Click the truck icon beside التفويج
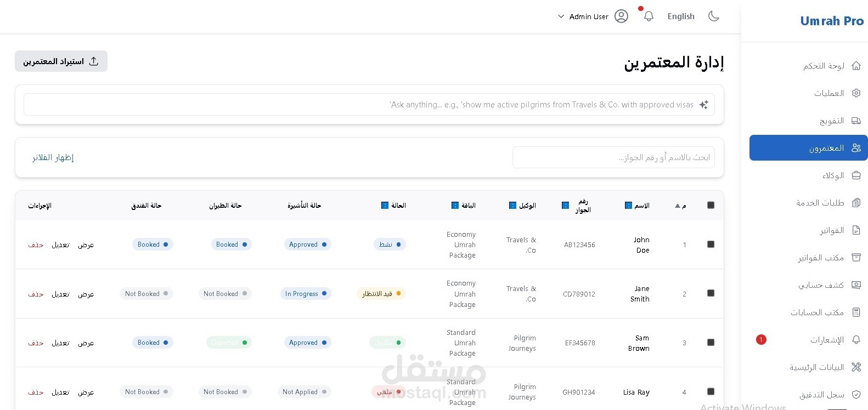Image resolution: width=868 pixels, height=410 pixels. (856, 121)
